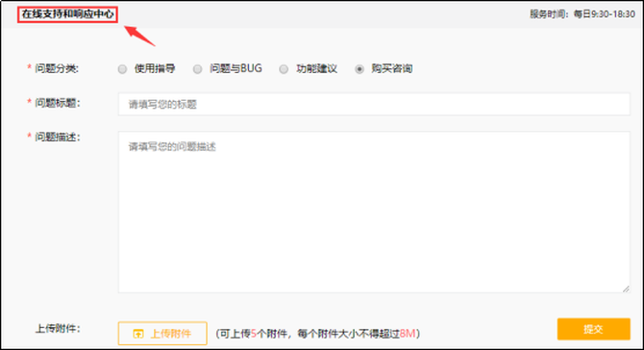The width and height of the screenshot is (644, 350).
Task: Select the 问题与BUG radio option
Action: click(x=198, y=69)
